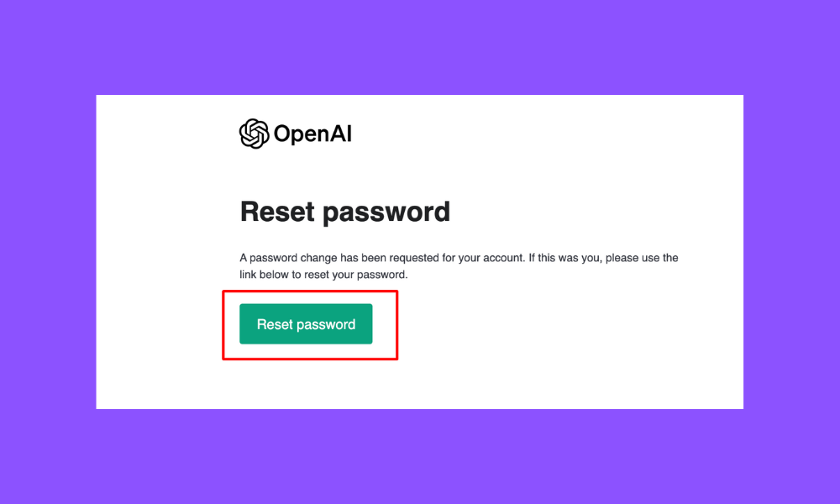Click the white label text inside the green button
Image resolution: width=840 pixels, height=504 pixels.
306,324
